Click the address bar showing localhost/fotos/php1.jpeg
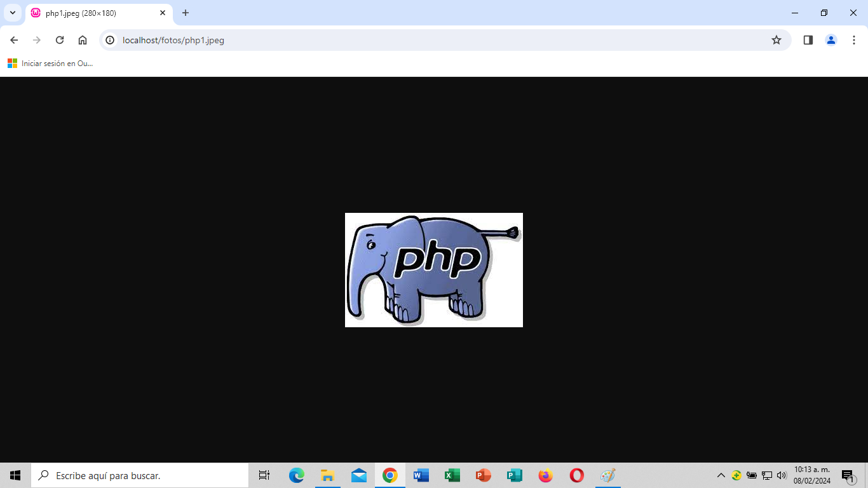Viewport: 868px width, 488px height. 432,40
